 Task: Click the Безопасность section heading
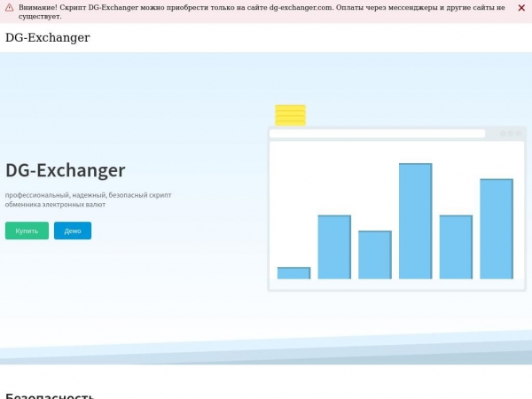point(50,395)
